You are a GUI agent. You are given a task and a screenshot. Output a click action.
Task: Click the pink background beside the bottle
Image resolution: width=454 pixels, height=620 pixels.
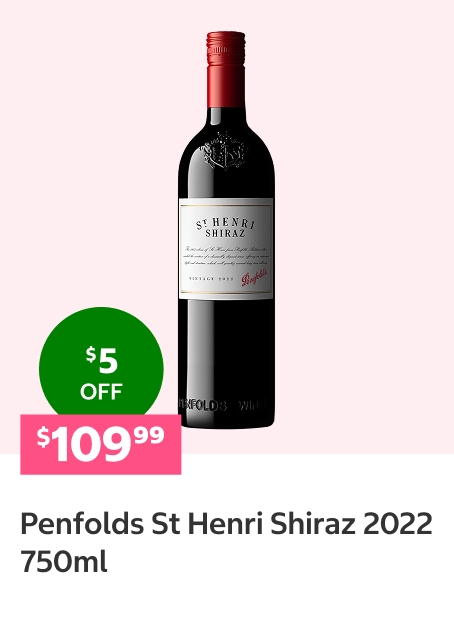pyautogui.click(x=356, y=198)
